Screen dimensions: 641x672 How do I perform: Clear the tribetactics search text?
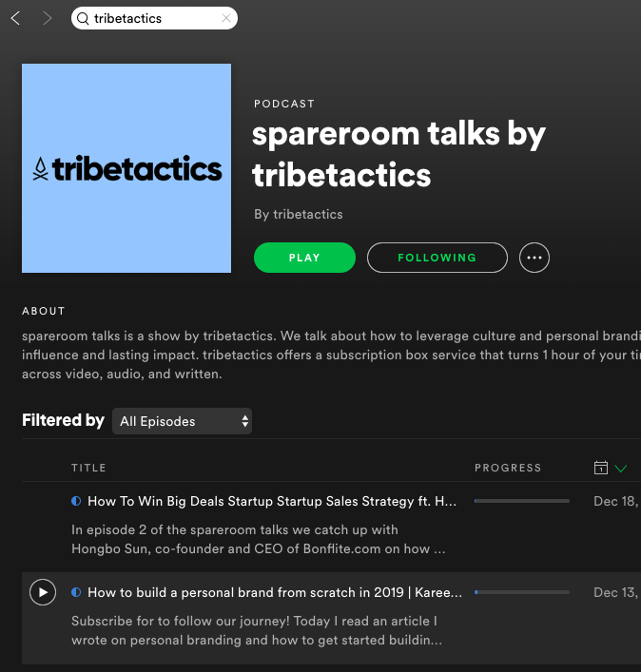click(226, 18)
